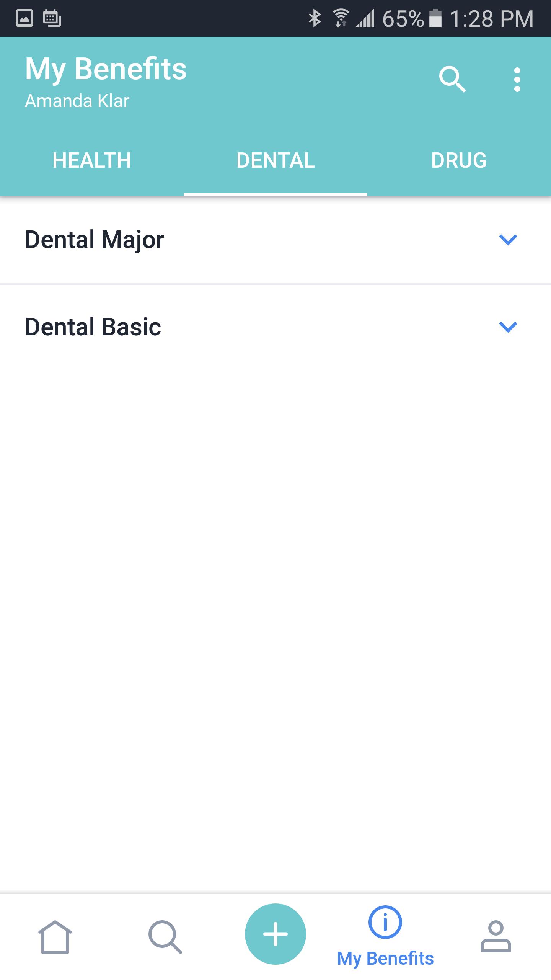
Task: Tap the My Benefits header title
Action: coord(106,69)
